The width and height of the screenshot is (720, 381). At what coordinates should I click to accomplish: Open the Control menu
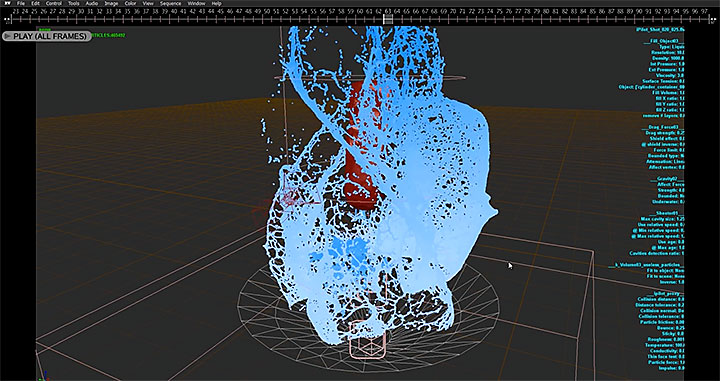(54, 3)
